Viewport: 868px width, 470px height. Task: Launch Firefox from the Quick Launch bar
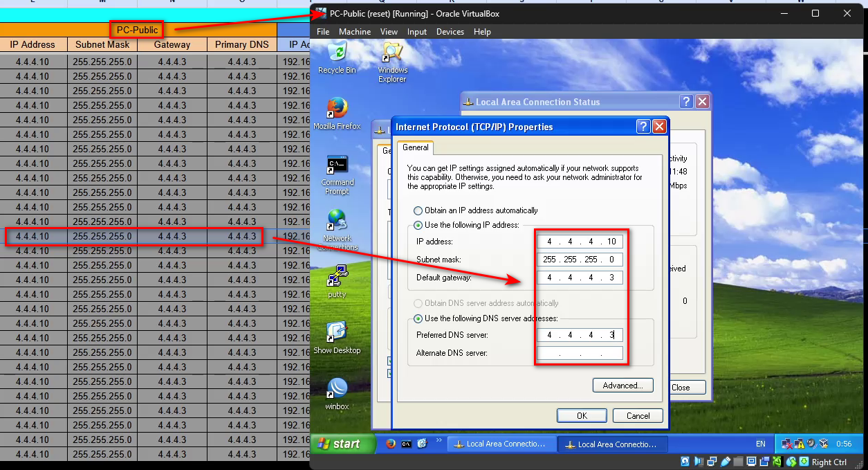391,444
